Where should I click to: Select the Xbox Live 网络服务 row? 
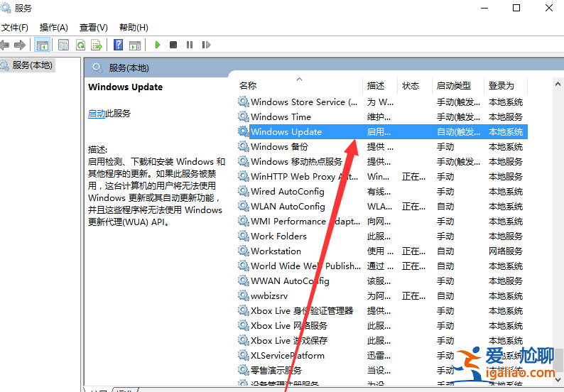[x=382, y=326]
